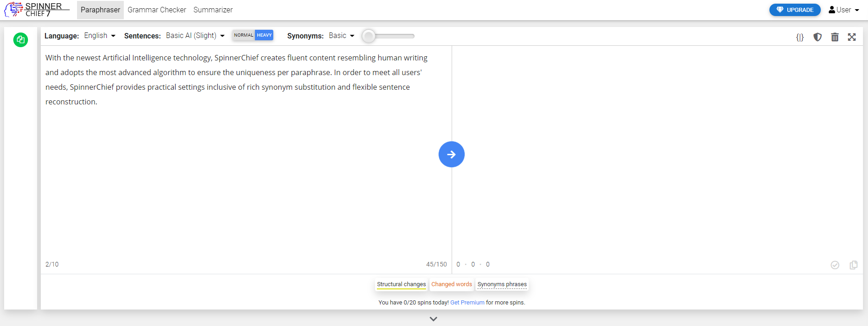Click the Get Premium link
Image resolution: width=868 pixels, height=326 pixels.
pyautogui.click(x=467, y=303)
